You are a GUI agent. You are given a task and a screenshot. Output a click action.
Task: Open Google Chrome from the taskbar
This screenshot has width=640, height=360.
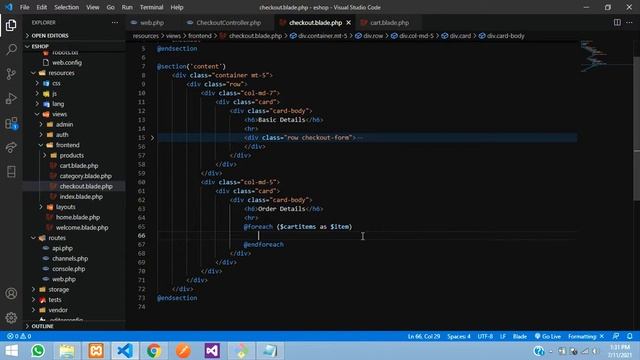(x=154, y=351)
